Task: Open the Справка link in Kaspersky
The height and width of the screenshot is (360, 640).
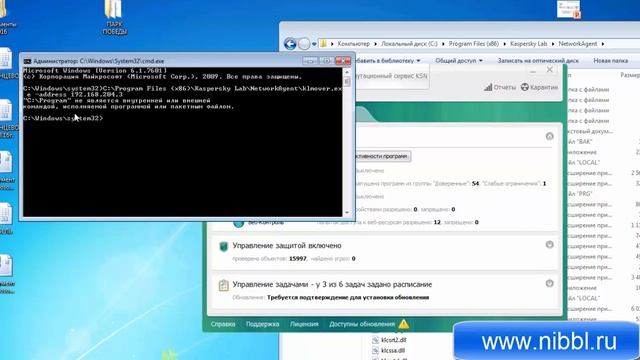Action: 223,324
